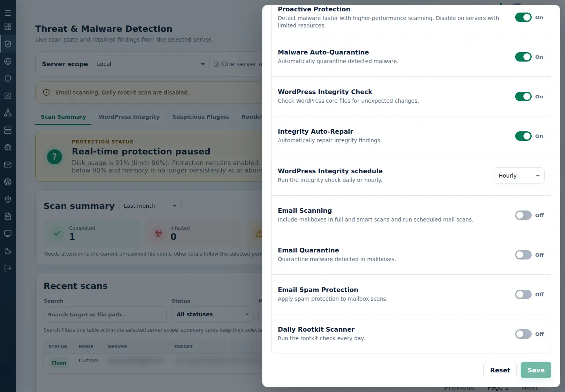Open the dashboard grid icon in sidebar
565x392 pixels.
(x=8, y=27)
